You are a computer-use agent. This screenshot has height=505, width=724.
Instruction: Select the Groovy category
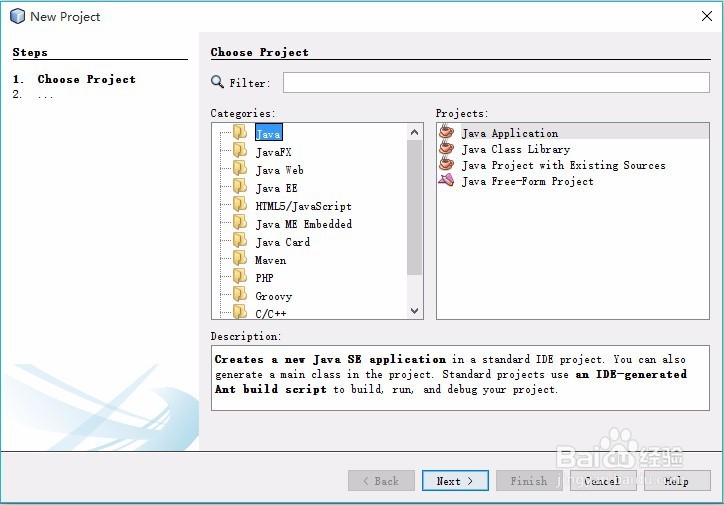[x=274, y=296]
